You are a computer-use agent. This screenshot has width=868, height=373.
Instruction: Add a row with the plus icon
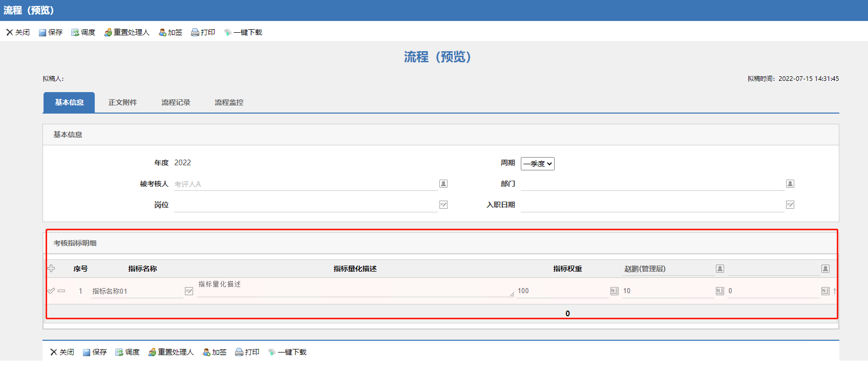pos(51,269)
